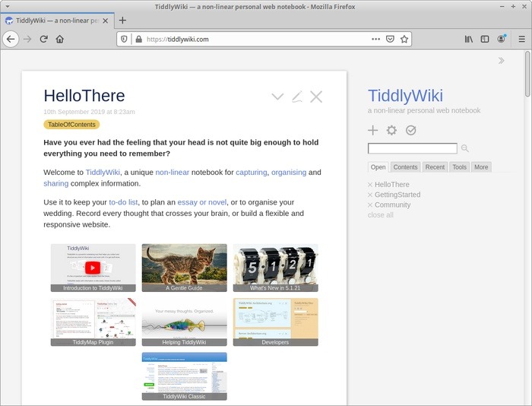Open Firefox Library icon
The height and width of the screenshot is (406, 532).
click(x=469, y=40)
